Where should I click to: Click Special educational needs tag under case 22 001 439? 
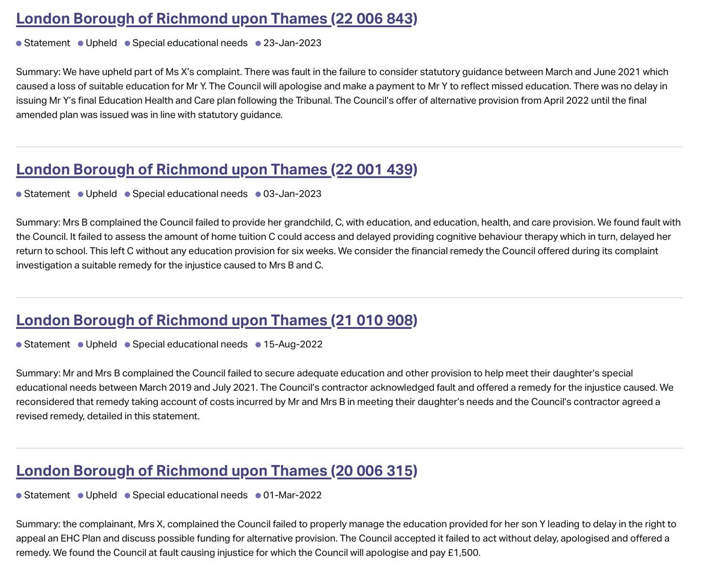point(190,194)
